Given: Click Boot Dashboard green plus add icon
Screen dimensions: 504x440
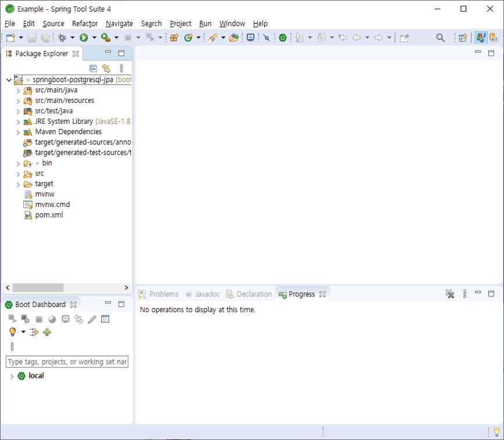Looking at the screenshot, I should click(x=47, y=332).
